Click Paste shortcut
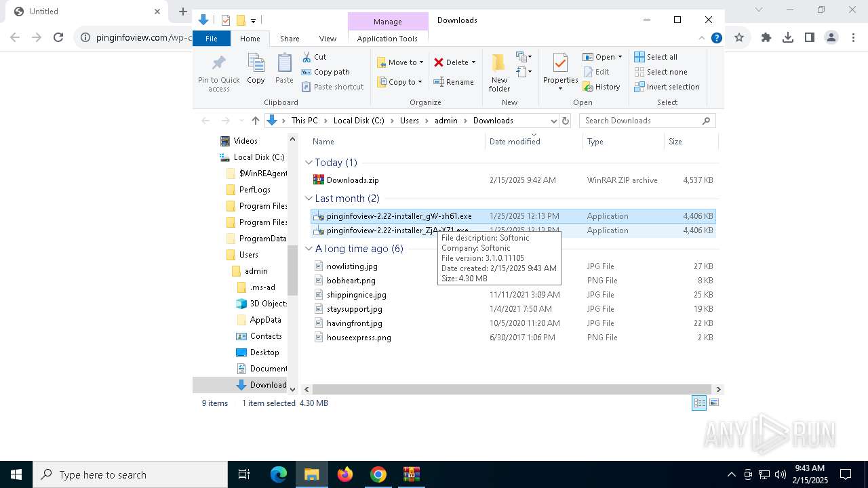The height and width of the screenshot is (488, 868). (332, 87)
